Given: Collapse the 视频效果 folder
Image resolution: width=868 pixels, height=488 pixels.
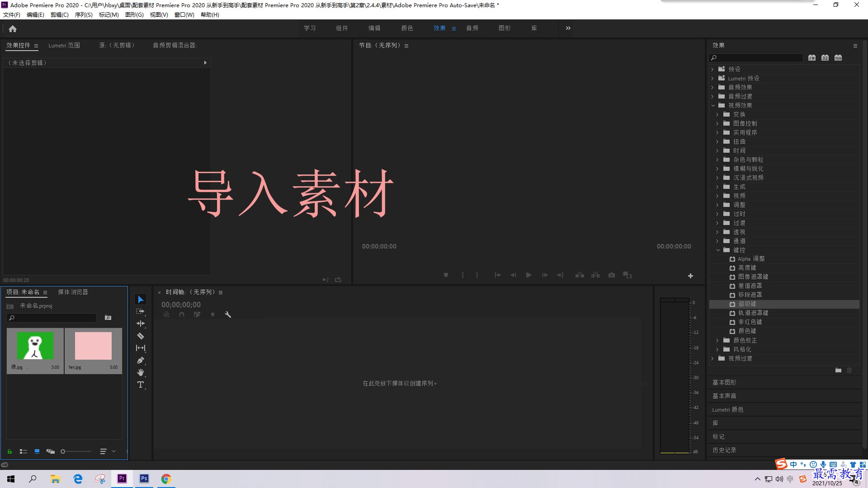Looking at the screenshot, I should tap(713, 105).
